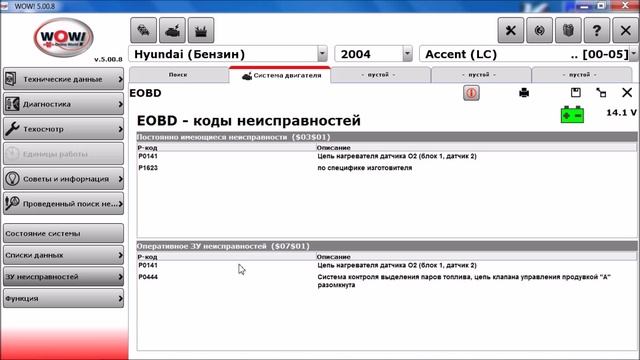Expand the Технические данные menu arrow
Image resolution: width=640 pixels, height=360 pixels.
120,79
